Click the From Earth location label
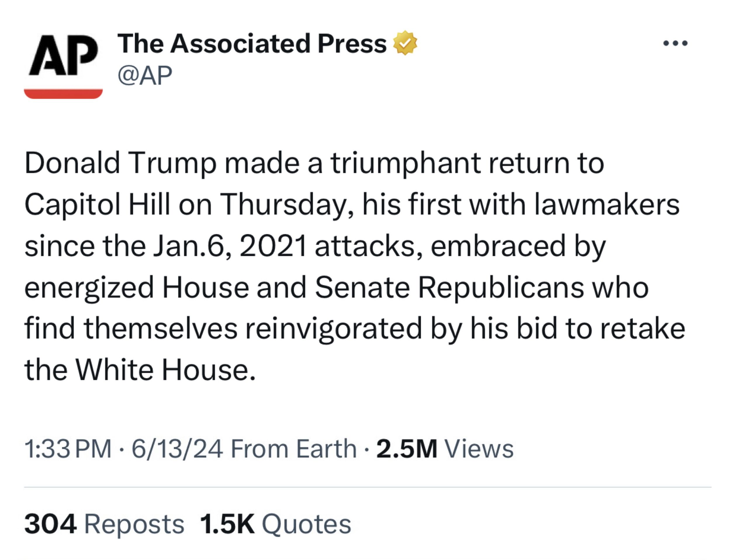748x560 pixels. 293,449
